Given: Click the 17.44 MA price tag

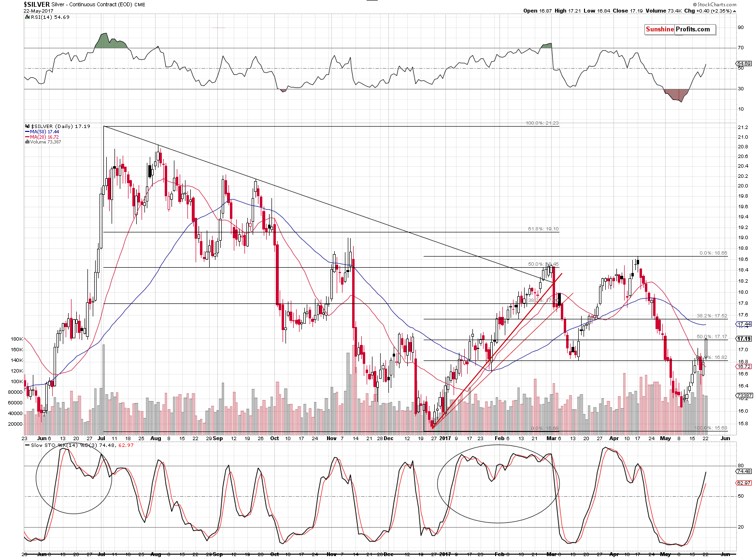Looking at the screenshot, I should click(744, 324).
